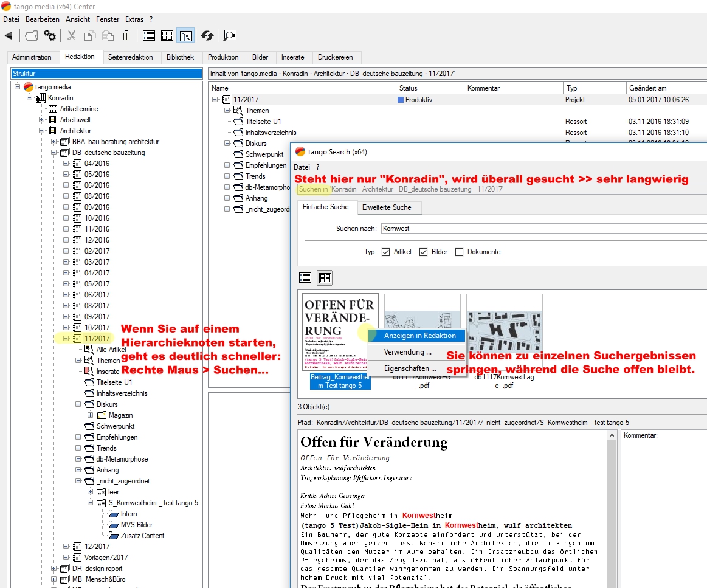
Task: Switch main window to list view icon
Action: [149, 36]
